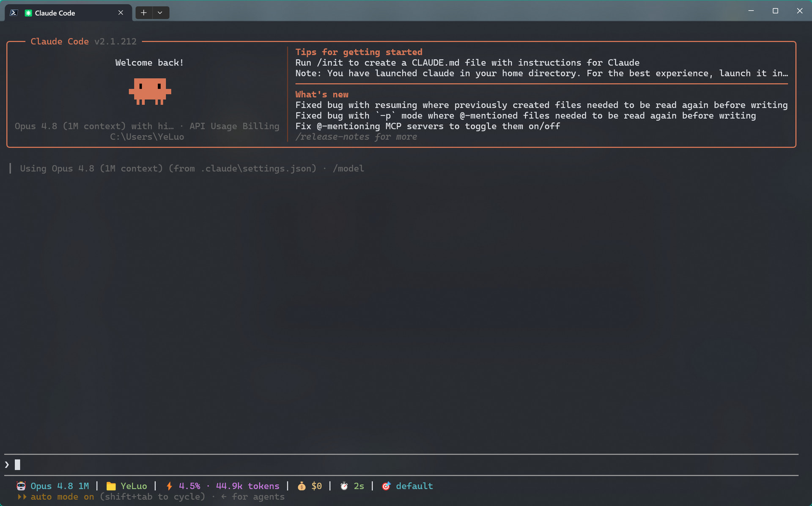Click the "API Usage Billing" text
Screen dimensions: 812x506
tap(234, 126)
